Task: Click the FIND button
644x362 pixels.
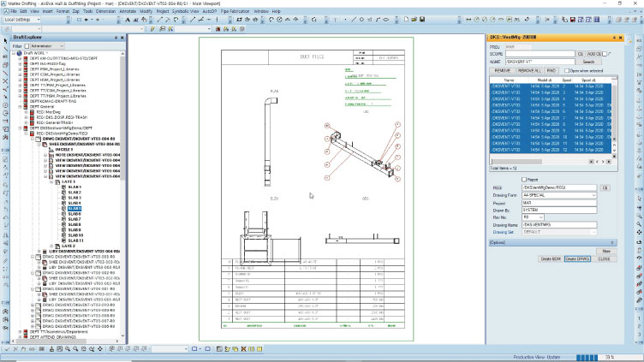Action: click(552, 70)
